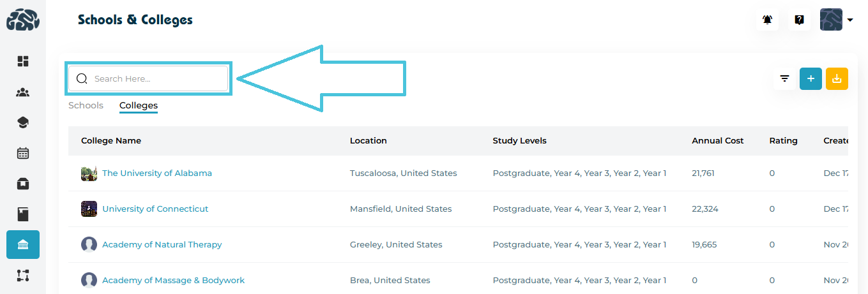Click the blue add college button

[x=811, y=78]
